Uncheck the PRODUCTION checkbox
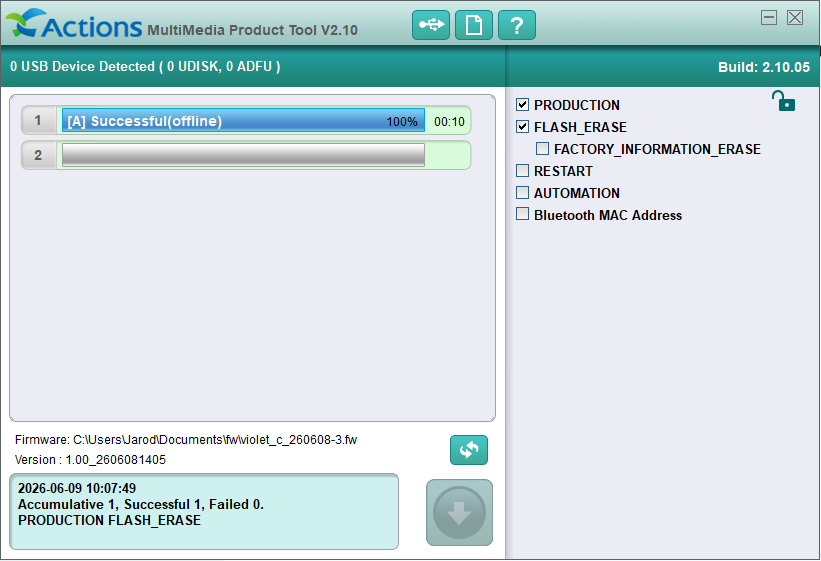Viewport: 821px width, 561px height. pyautogui.click(x=522, y=105)
